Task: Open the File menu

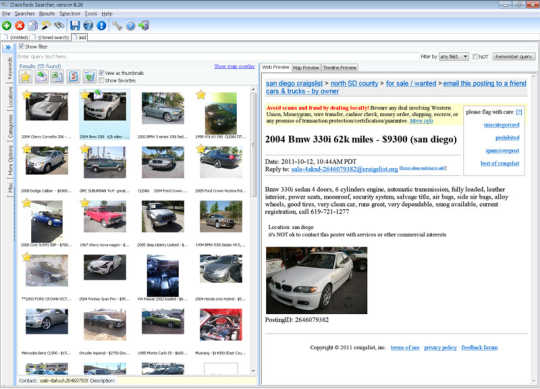Action: point(6,14)
